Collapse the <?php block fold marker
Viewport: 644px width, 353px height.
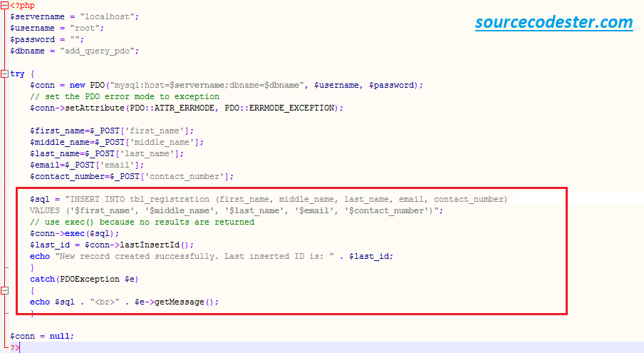pos(4,5)
